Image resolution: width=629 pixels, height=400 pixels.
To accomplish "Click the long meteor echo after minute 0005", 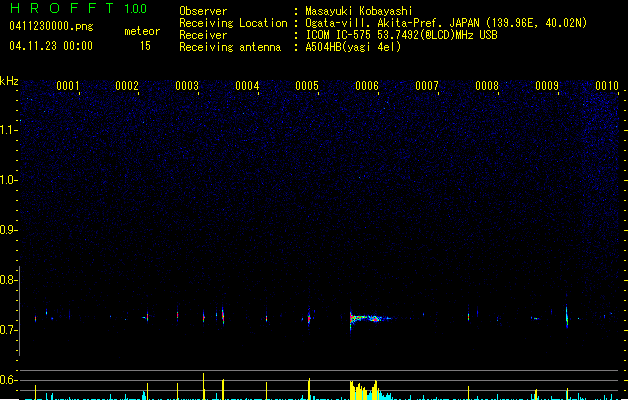I will coord(369,319).
